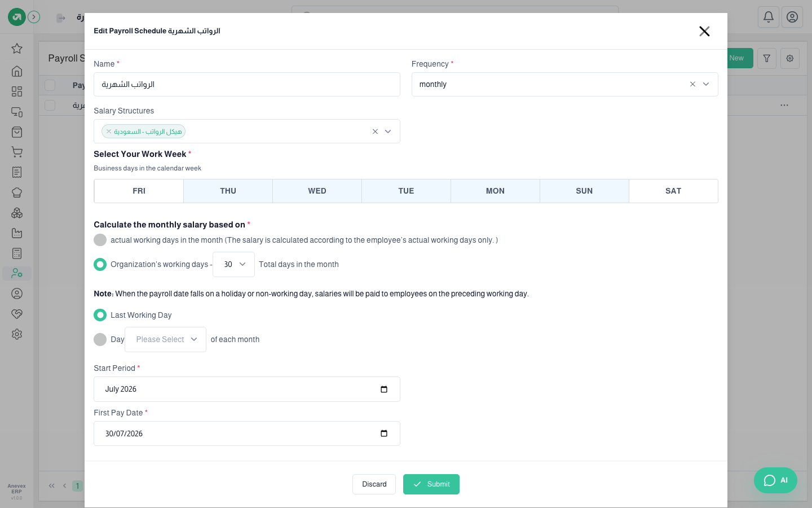This screenshot has width=812, height=508.
Task: Toggle SUN in work week
Action: 585,191
